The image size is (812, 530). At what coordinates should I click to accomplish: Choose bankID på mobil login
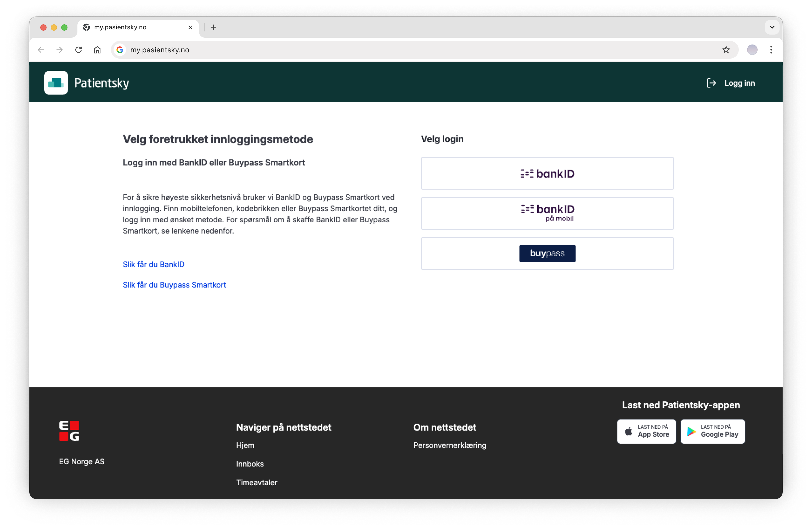[547, 213]
